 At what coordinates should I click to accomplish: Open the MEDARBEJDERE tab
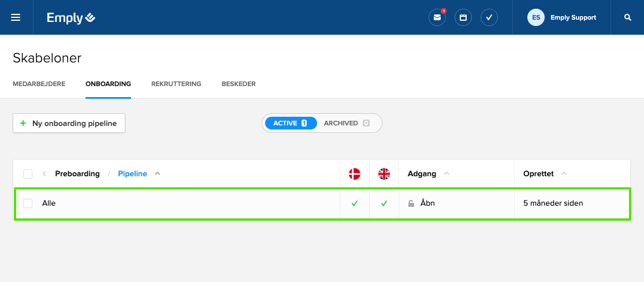(39, 84)
